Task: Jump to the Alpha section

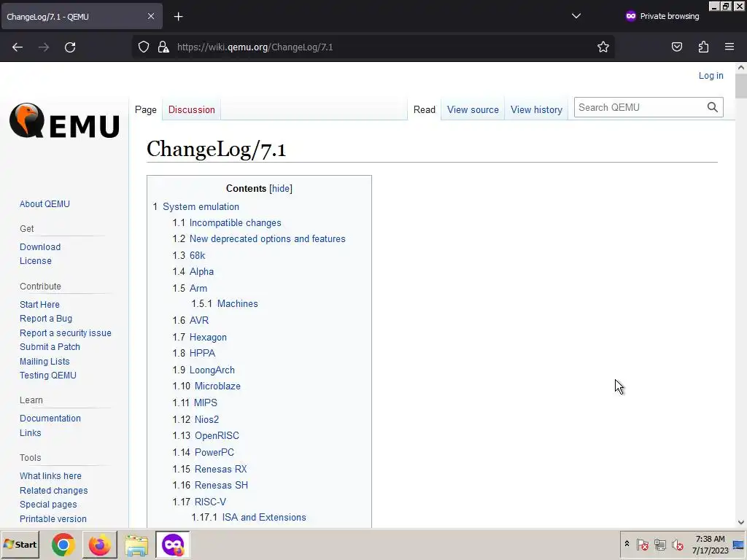Action: pos(201,272)
